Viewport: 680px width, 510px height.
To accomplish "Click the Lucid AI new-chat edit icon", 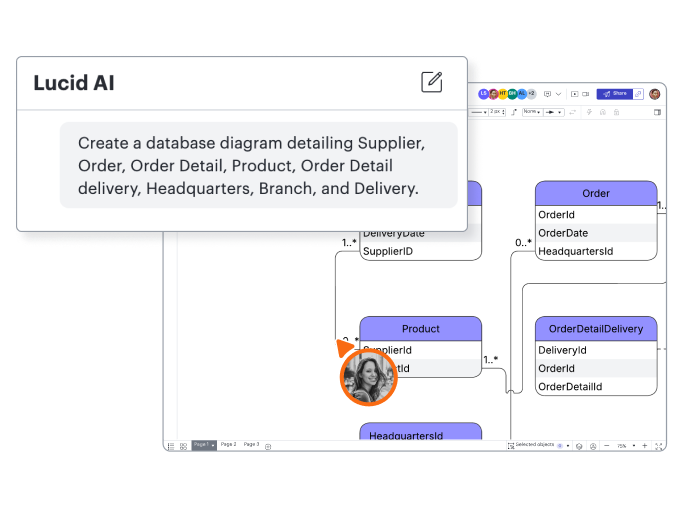I will (432, 82).
